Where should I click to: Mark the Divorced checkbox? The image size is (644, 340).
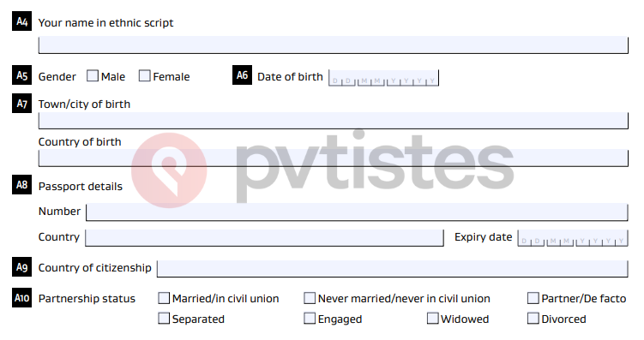[x=533, y=319]
